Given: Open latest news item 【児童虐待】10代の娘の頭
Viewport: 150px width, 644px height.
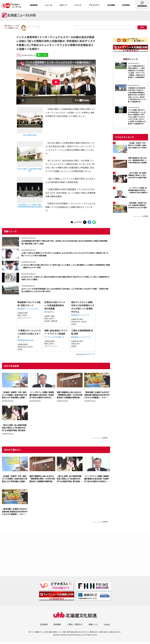Looking at the screenshot, I should tap(130, 93).
